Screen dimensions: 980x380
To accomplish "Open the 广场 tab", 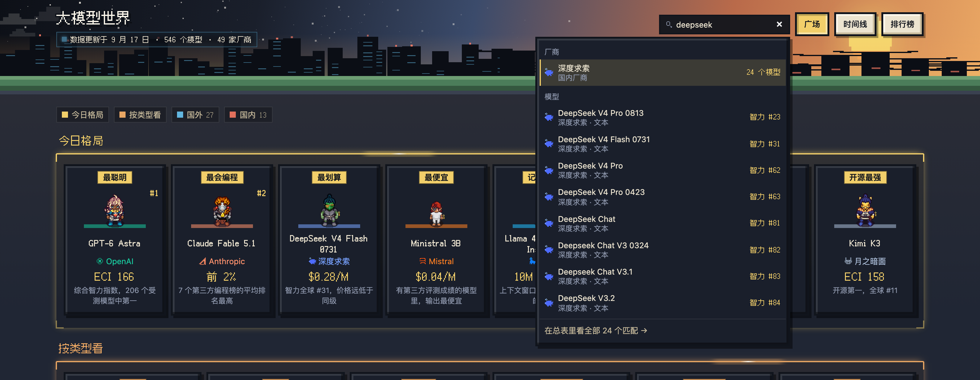I will pos(812,25).
